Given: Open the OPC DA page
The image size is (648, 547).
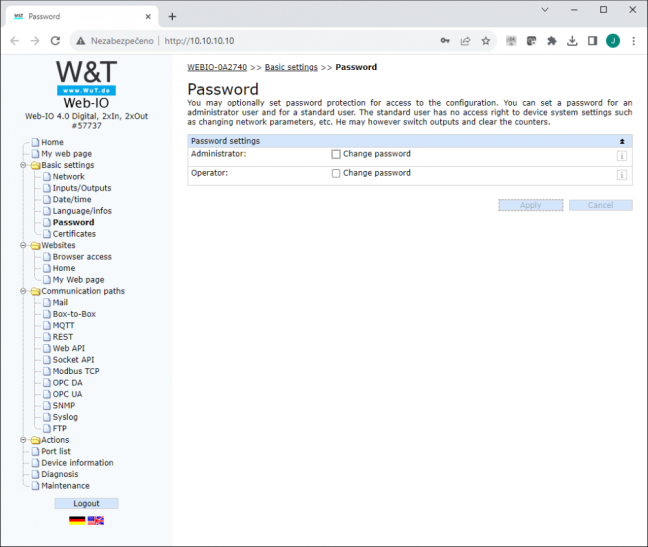Looking at the screenshot, I should point(67,383).
